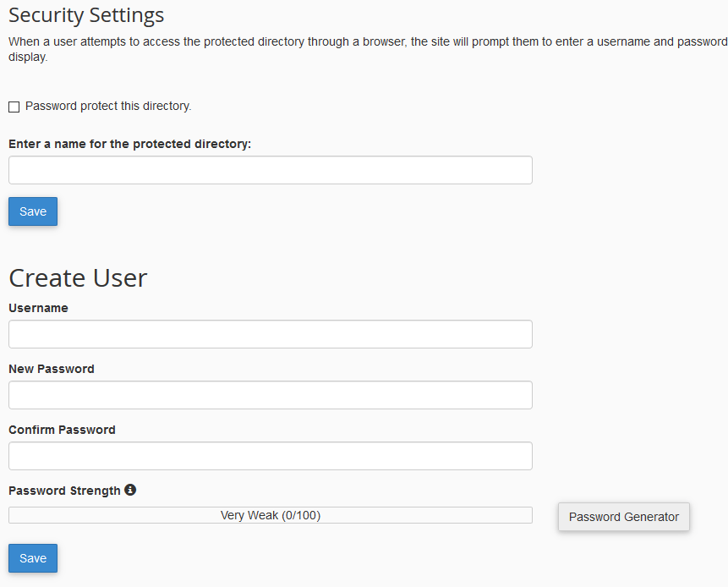Image resolution: width=728 pixels, height=587 pixels.
Task: Click the 'Enter a name for the protected directory:' label
Action: coord(129,144)
